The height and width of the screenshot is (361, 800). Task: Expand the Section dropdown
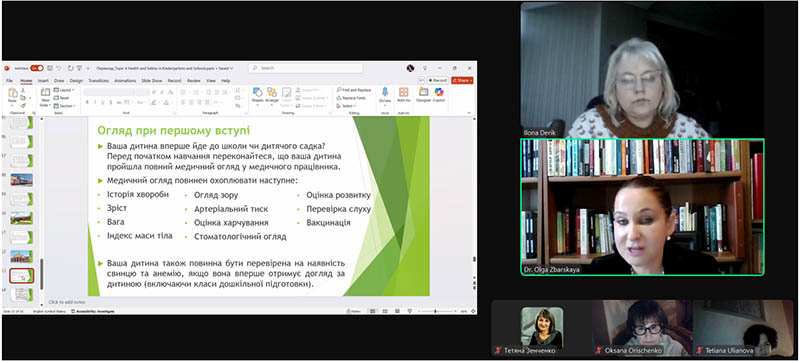[x=65, y=106]
